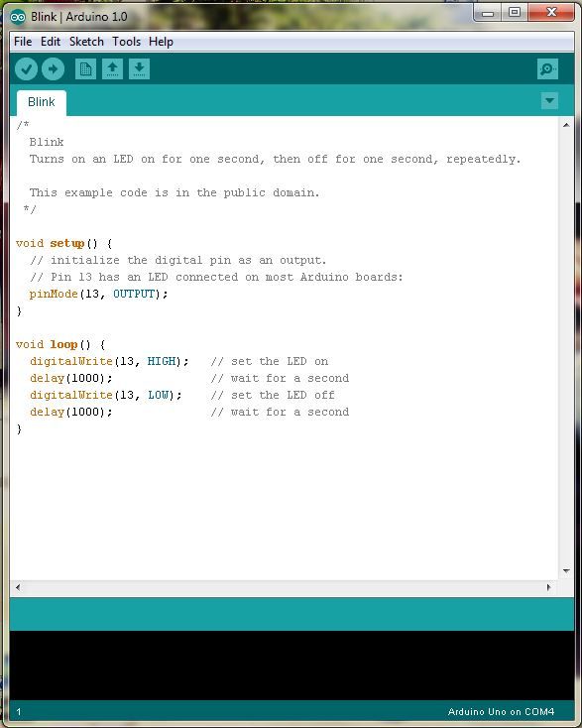Open the Sketch menu

click(x=86, y=42)
